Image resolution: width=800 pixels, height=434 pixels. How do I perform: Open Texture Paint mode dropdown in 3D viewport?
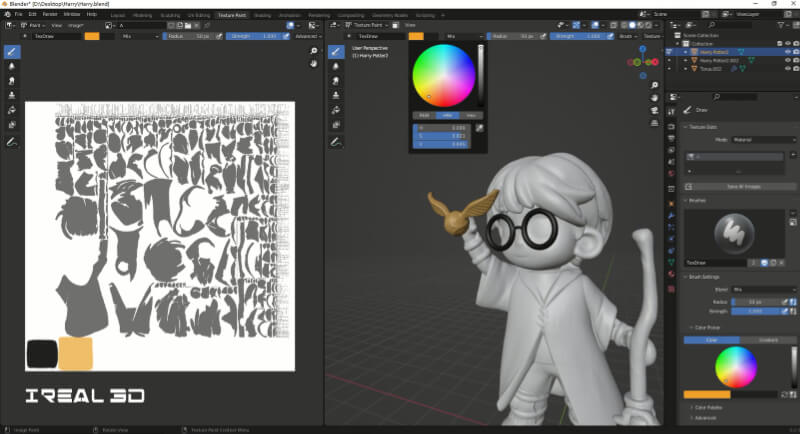366,25
